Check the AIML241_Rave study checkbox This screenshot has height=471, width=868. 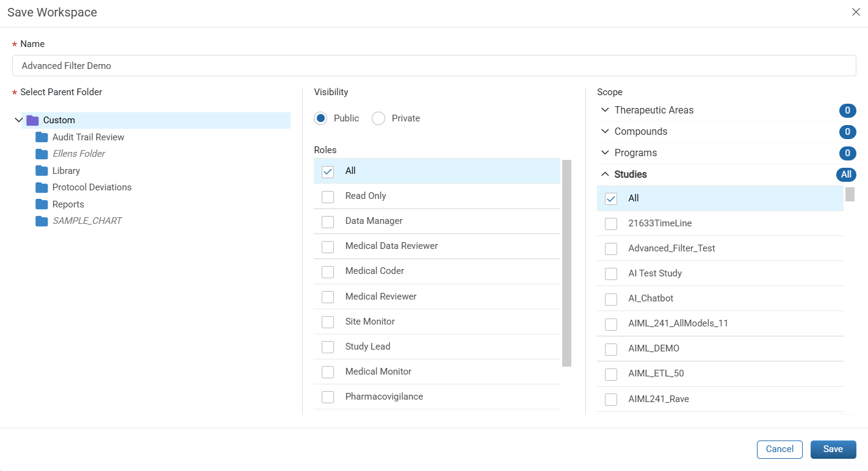(x=611, y=400)
